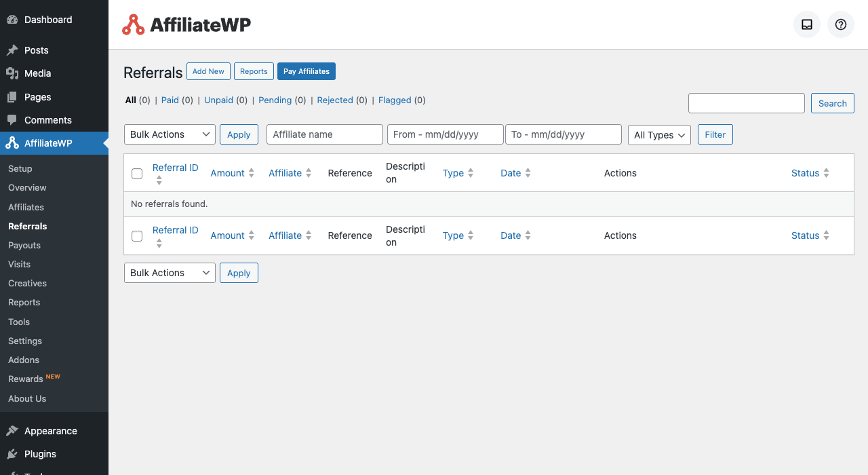Click the Media icon in sidebar

[12, 73]
